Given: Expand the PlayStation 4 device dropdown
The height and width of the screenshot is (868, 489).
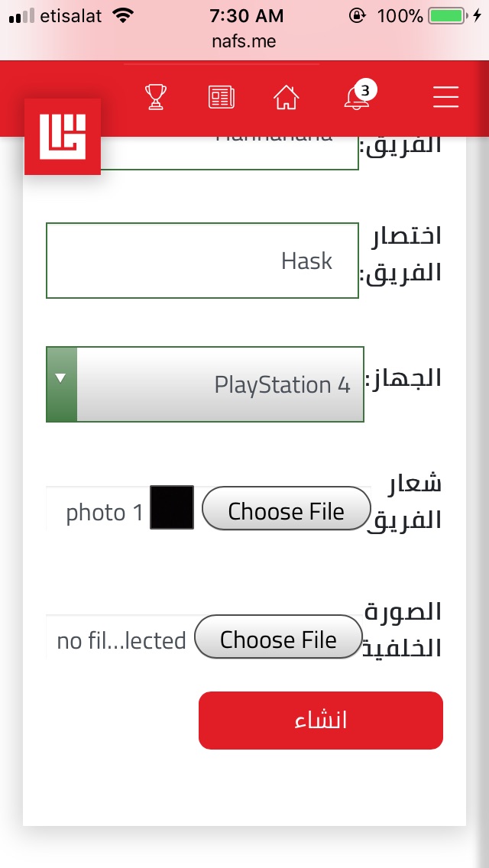Looking at the screenshot, I should tap(220, 384).
